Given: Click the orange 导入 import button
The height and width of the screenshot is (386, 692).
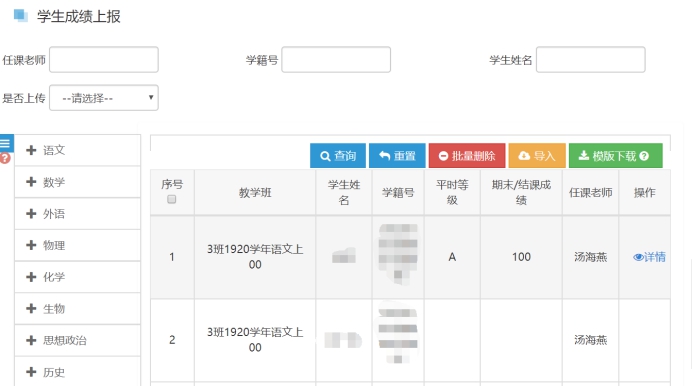Looking at the screenshot, I should 537,156.
